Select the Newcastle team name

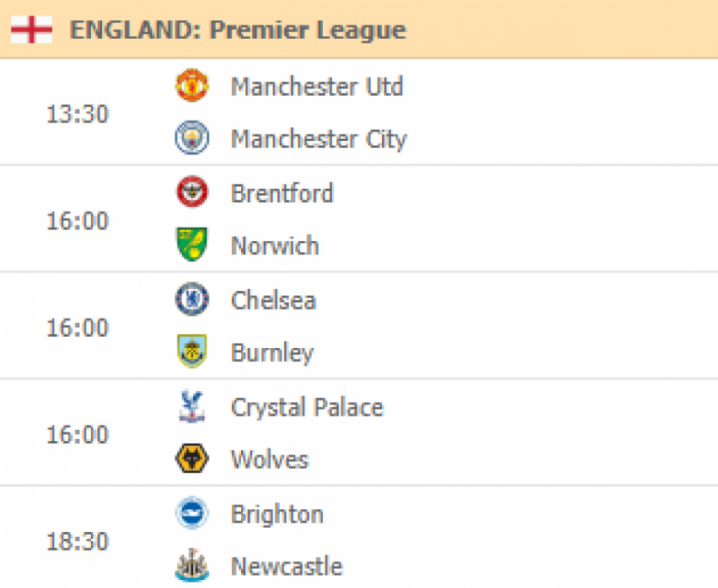pos(286,566)
